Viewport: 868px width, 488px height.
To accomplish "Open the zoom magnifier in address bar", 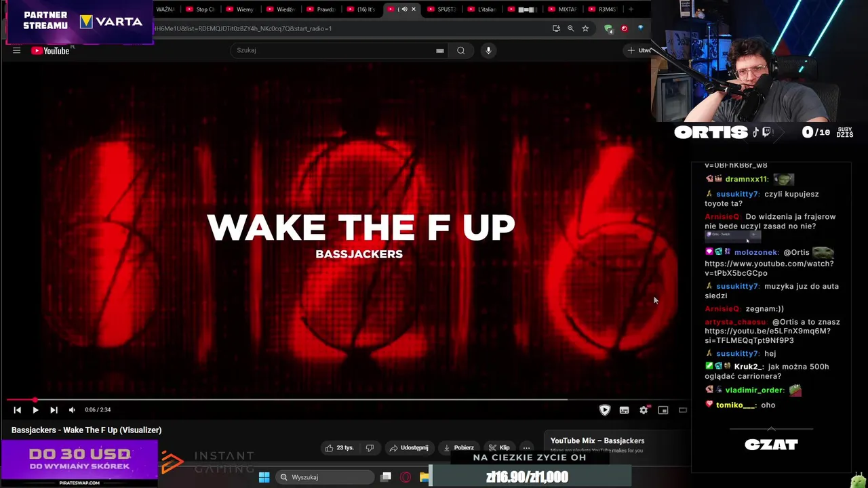I will click(570, 28).
